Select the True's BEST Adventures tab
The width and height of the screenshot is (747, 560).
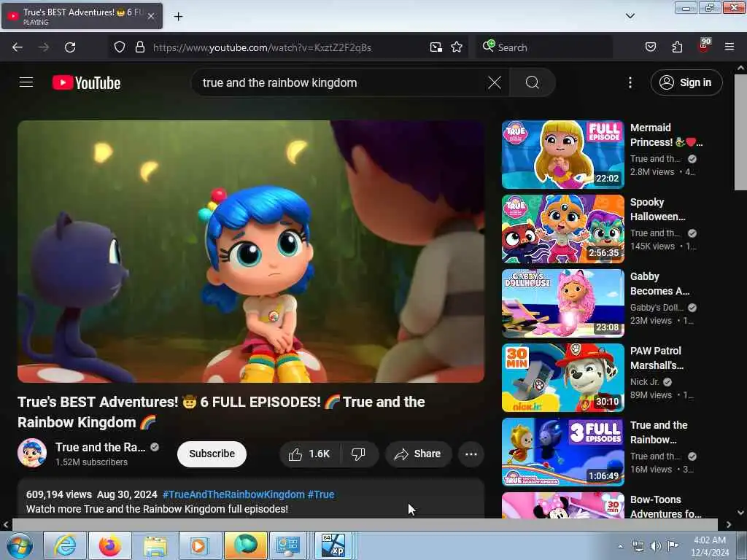[x=82, y=16]
